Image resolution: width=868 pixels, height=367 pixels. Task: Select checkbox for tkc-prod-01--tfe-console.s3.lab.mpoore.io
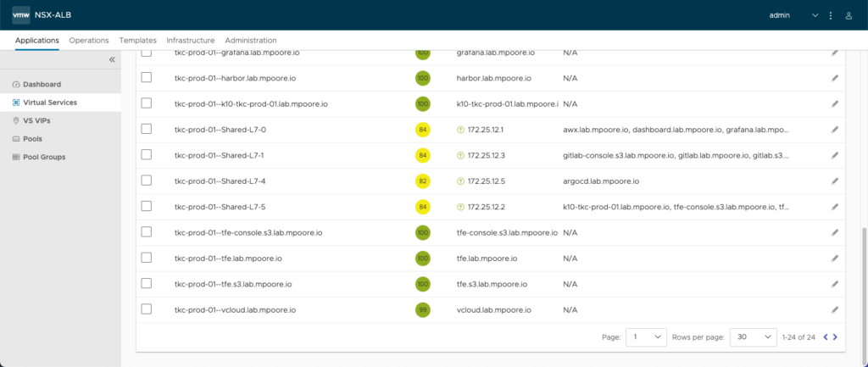pos(146,232)
